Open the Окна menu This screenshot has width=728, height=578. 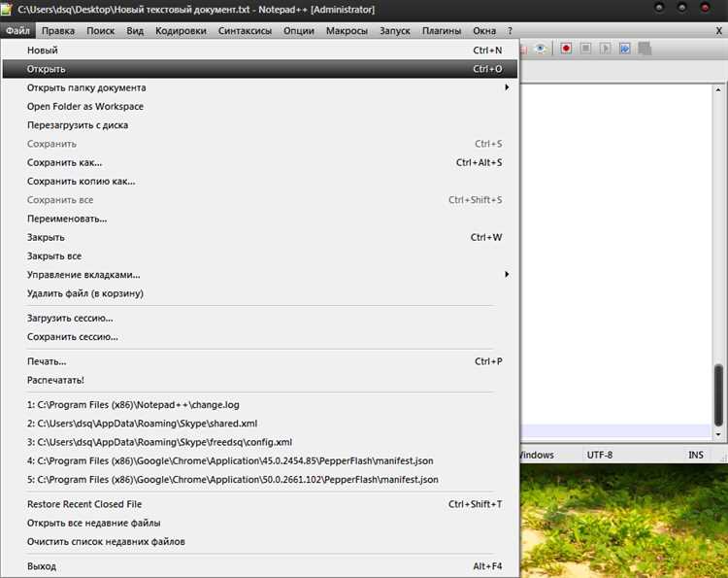coord(484,31)
